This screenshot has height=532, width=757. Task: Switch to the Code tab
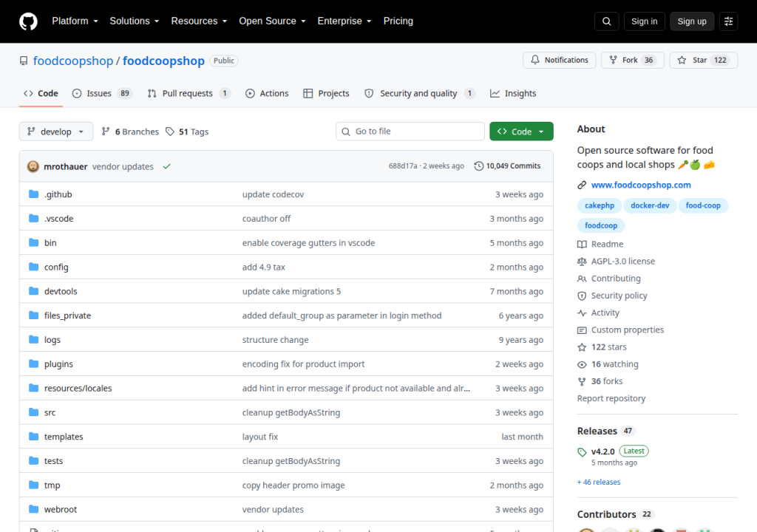coord(41,93)
